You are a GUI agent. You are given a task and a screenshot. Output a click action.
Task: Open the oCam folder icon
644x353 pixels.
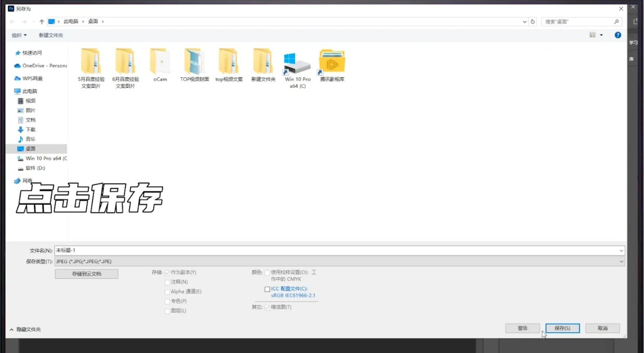[160, 62]
